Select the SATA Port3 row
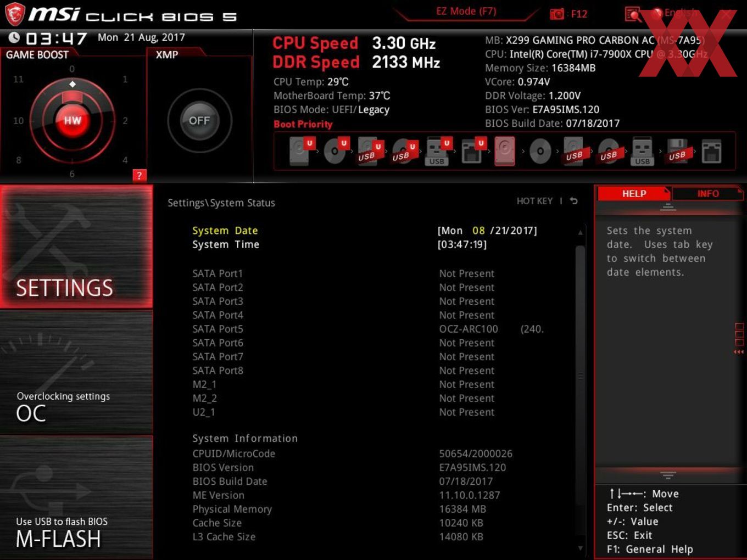 pyautogui.click(x=343, y=301)
